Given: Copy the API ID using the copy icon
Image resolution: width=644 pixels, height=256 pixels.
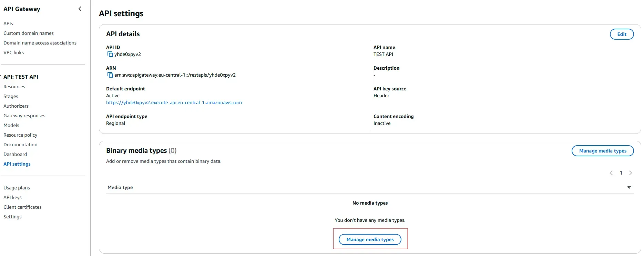Looking at the screenshot, I should click(110, 54).
